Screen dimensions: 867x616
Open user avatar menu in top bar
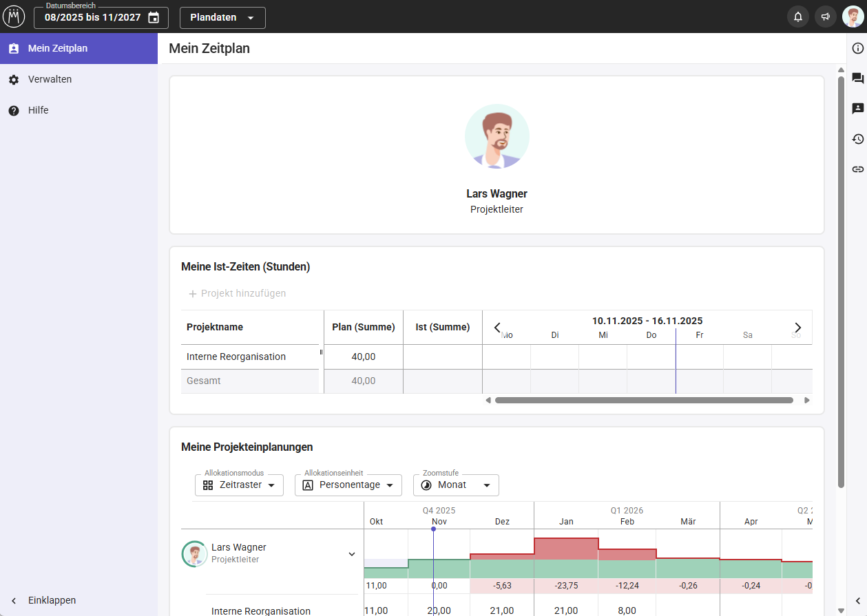pos(853,17)
